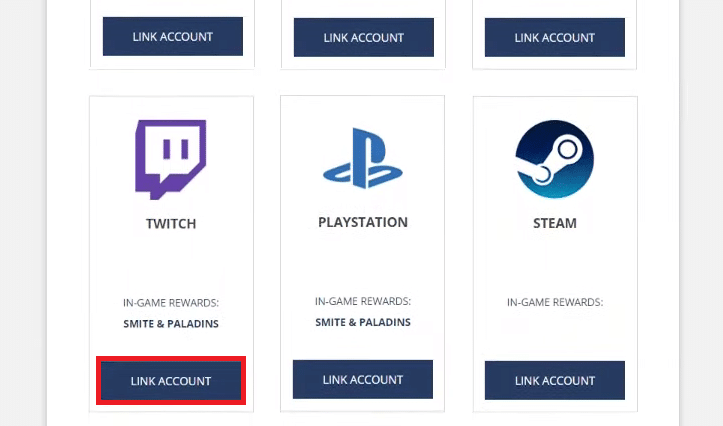Select the PlayStation platform card
Screen dimensions: 723x426
362,254
